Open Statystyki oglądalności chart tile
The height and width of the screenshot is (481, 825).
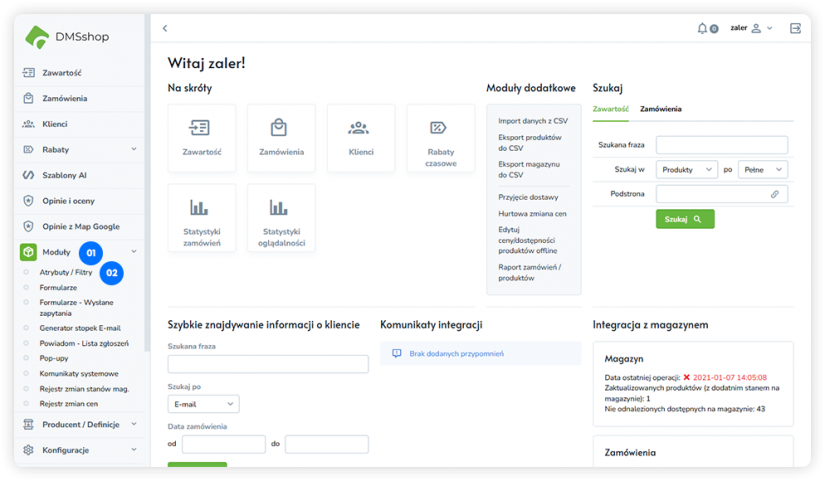[281, 217]
